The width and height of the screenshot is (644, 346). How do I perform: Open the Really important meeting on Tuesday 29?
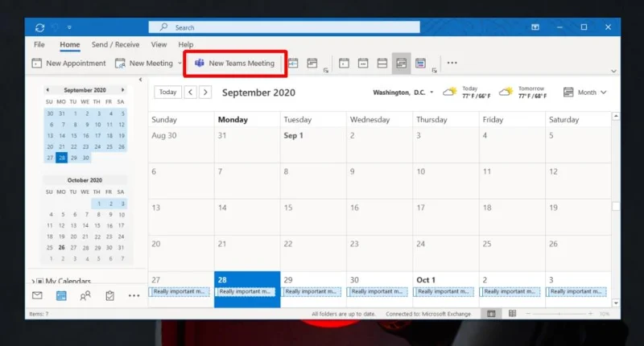coord(312,291)
